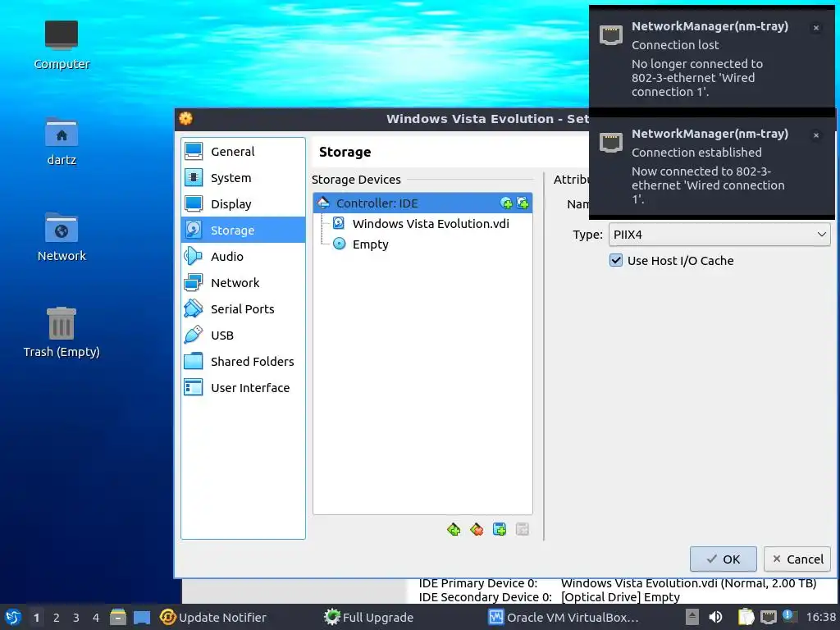Image resolution: width=840 pixels, height=630 pixels.
Task: Click the dartz home folder desktop icon
Action: pos(61,141)
